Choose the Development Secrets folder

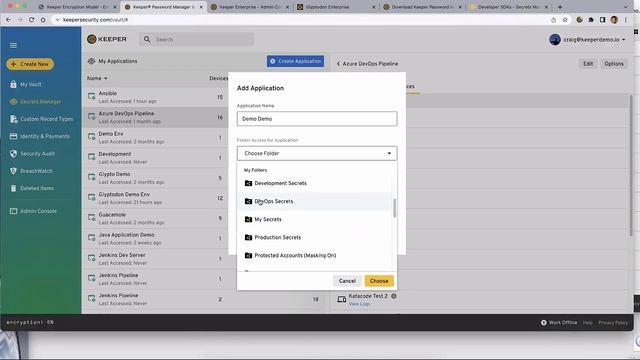tap(315, 183)
